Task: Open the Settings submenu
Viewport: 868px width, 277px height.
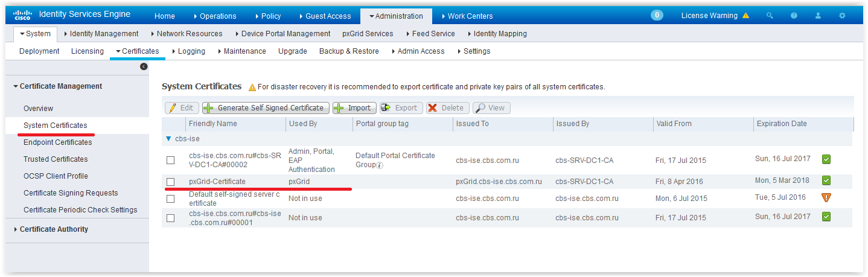Action: [x=473, y=51]
